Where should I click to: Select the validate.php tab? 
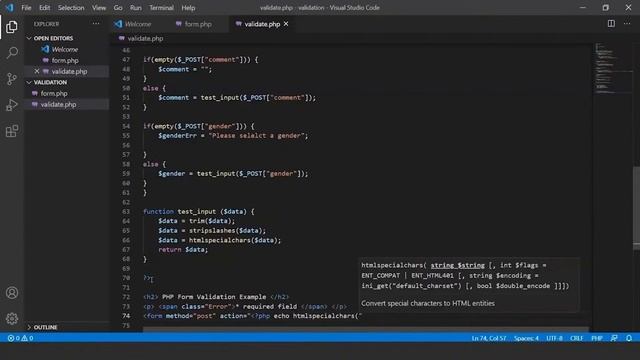coord(262,24)
